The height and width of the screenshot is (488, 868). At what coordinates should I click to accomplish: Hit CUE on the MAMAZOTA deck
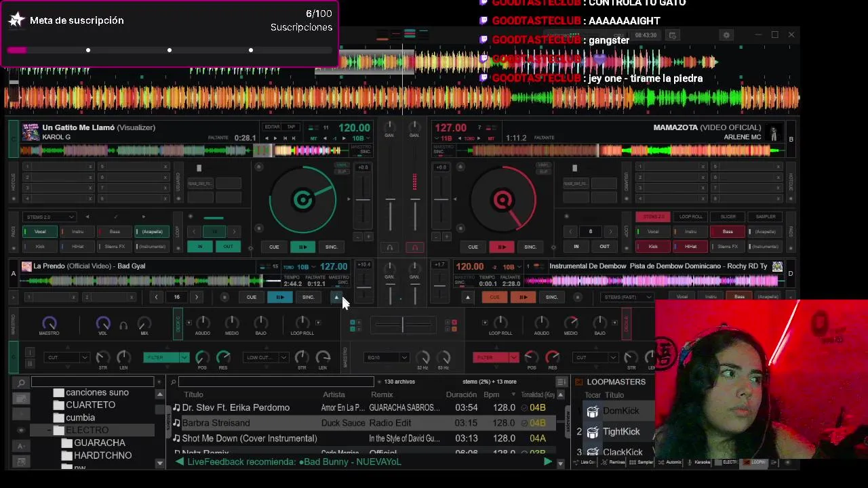point(473,247)
